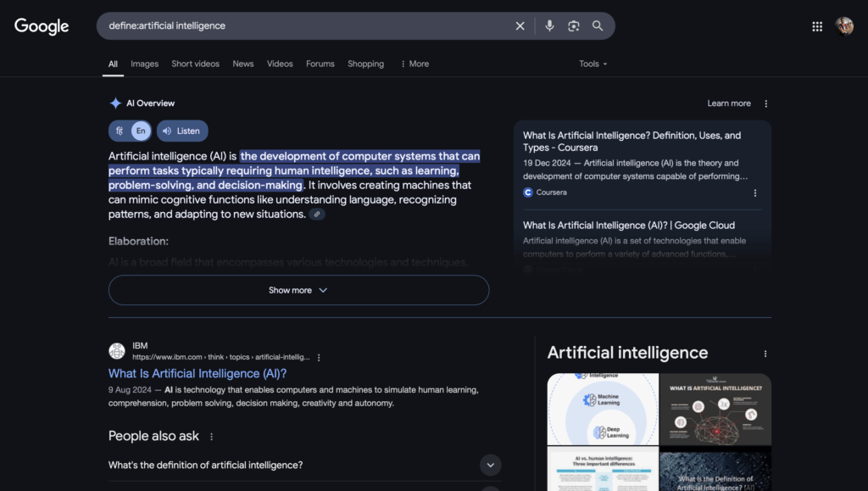This screenshot has height=491, width=868.
Task: Click the IBM site favicon
Action: tap(117, 351)
